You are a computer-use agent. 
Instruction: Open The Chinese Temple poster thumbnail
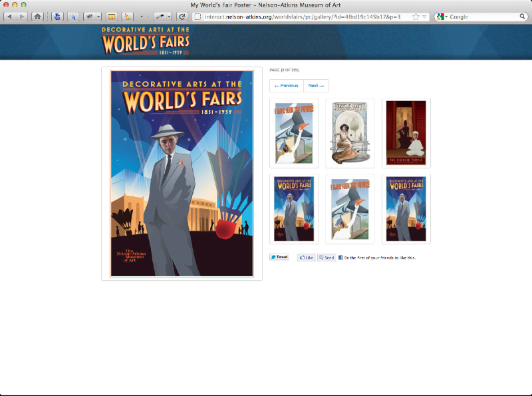click(x=406, y=133)
